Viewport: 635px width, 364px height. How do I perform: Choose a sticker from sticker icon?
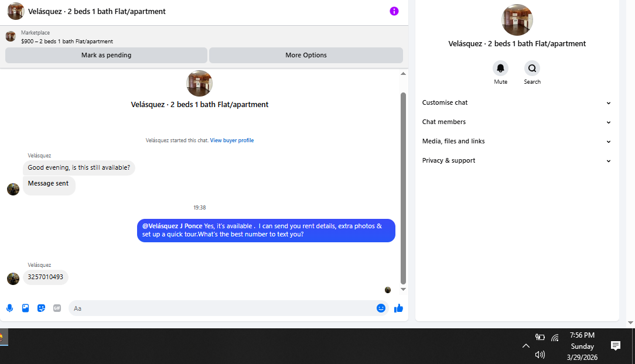[x=42, y=308]
